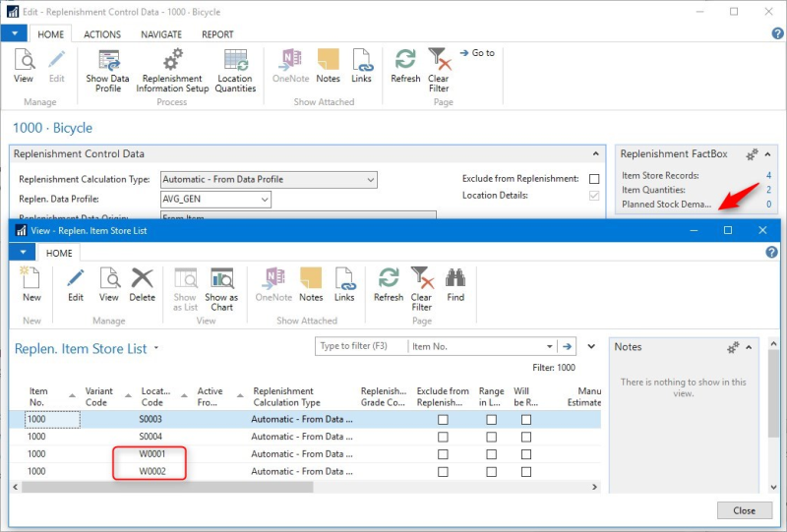Click Delete icon in list ribbon
This screenshot has width=787, height=532.
[143, 278]
